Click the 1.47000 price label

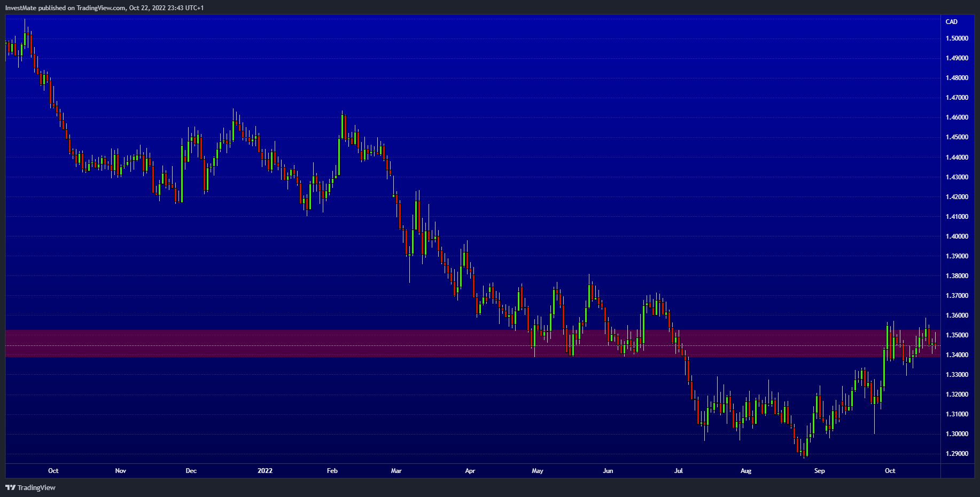click(957, 98)
